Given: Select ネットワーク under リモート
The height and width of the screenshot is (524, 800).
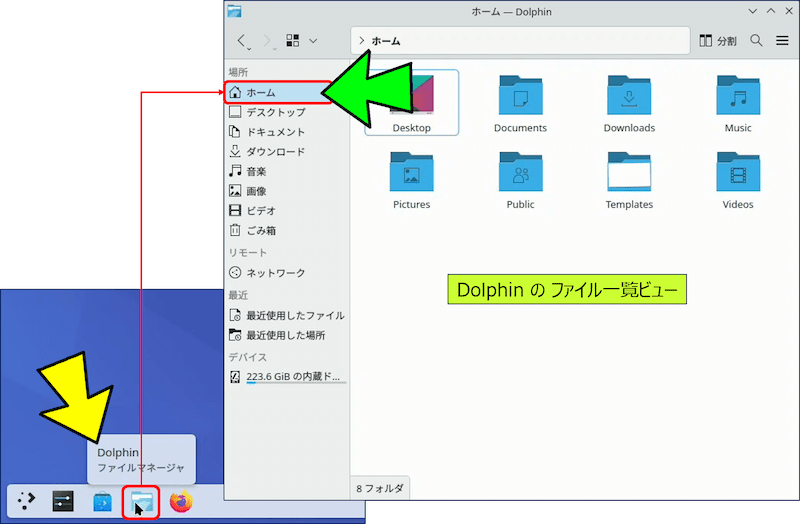Looking at the screenshot, I should [287, 272].
